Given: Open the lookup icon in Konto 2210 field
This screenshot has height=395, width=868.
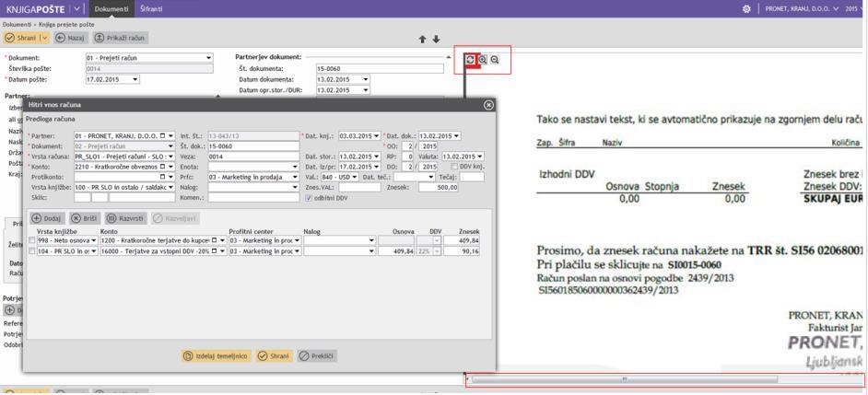Looking at the screenshot, I should pyautogui.click(x=162, y=167).
